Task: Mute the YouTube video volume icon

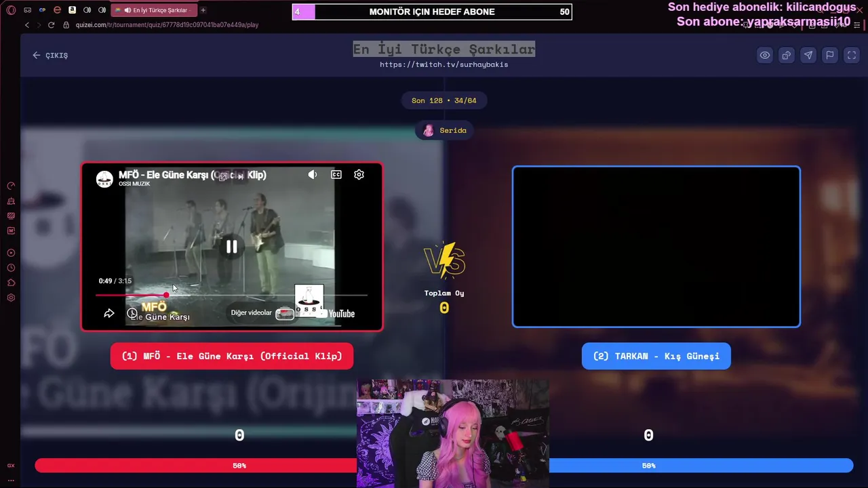Action: tap(313, 175)
